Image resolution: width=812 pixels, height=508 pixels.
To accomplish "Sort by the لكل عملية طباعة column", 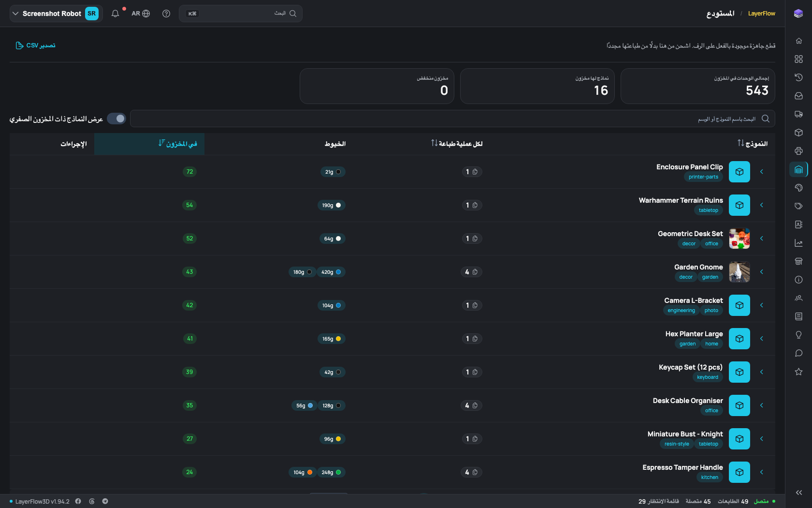I will pyautogui.click(x=457, y=144).
